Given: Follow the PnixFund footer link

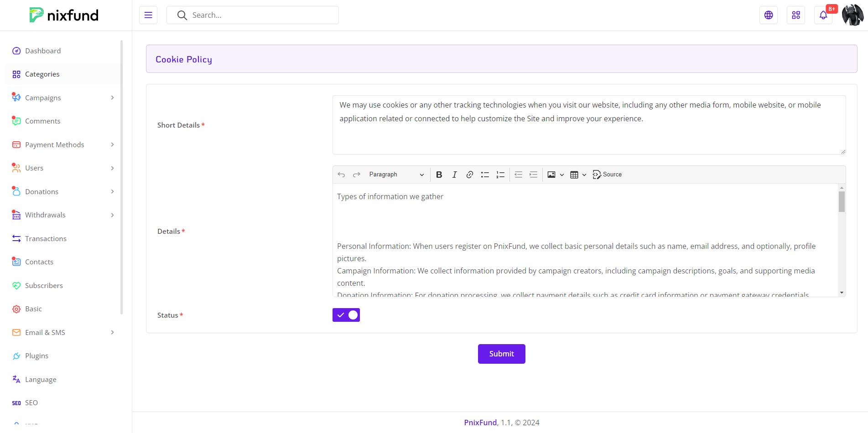Looking at the screenshot, I should 480,423.
